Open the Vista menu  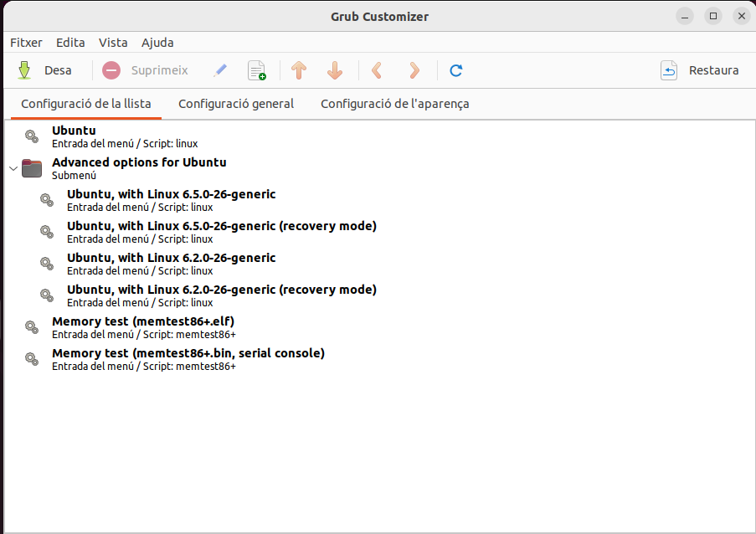coord(113,43)
